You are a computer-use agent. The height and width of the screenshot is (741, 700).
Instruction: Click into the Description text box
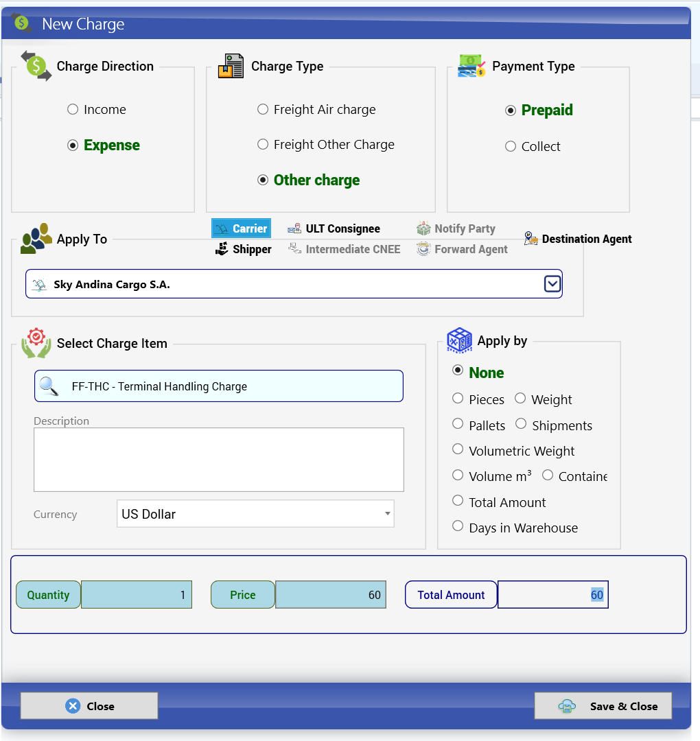(x=219, y=460)
